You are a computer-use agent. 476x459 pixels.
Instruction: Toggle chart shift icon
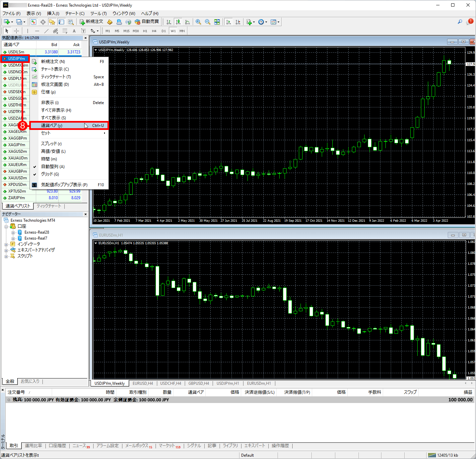238,22
